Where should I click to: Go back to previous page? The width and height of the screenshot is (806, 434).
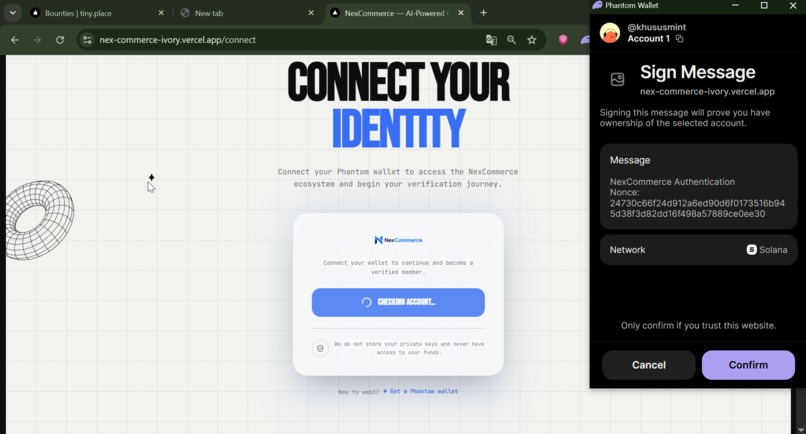click(x=15, y=40)
